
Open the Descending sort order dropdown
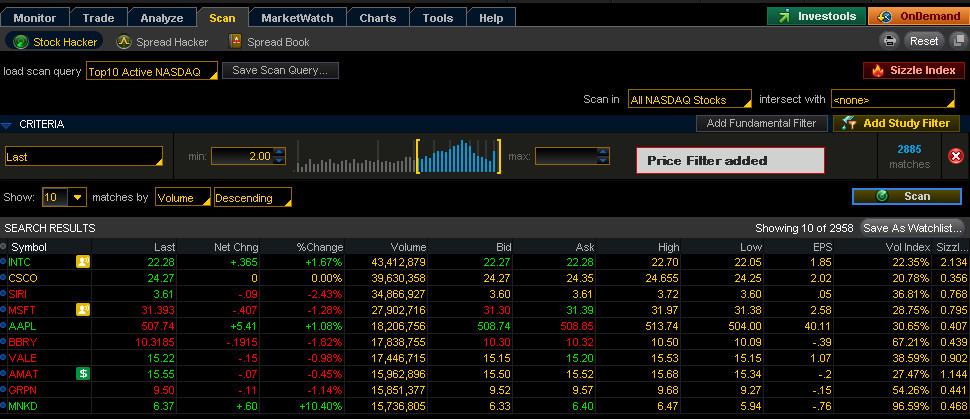coord(252,197)
